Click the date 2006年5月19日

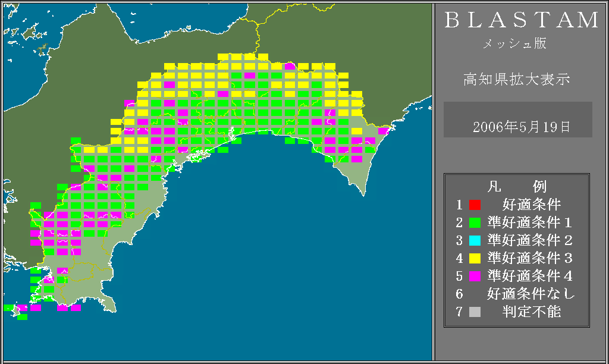[x=521, y=127]
